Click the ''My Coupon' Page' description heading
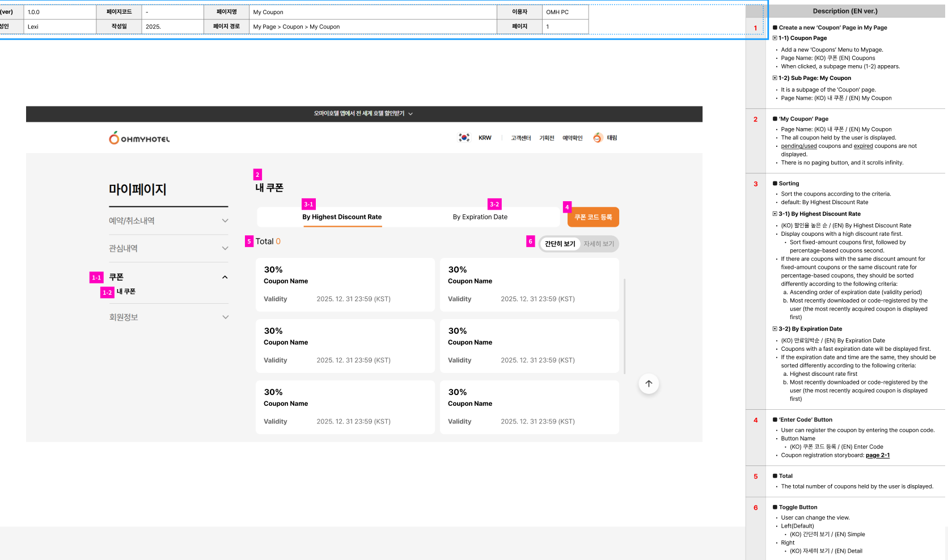The width and height of the screenshot is (948, 560). (x=803, y=119)
